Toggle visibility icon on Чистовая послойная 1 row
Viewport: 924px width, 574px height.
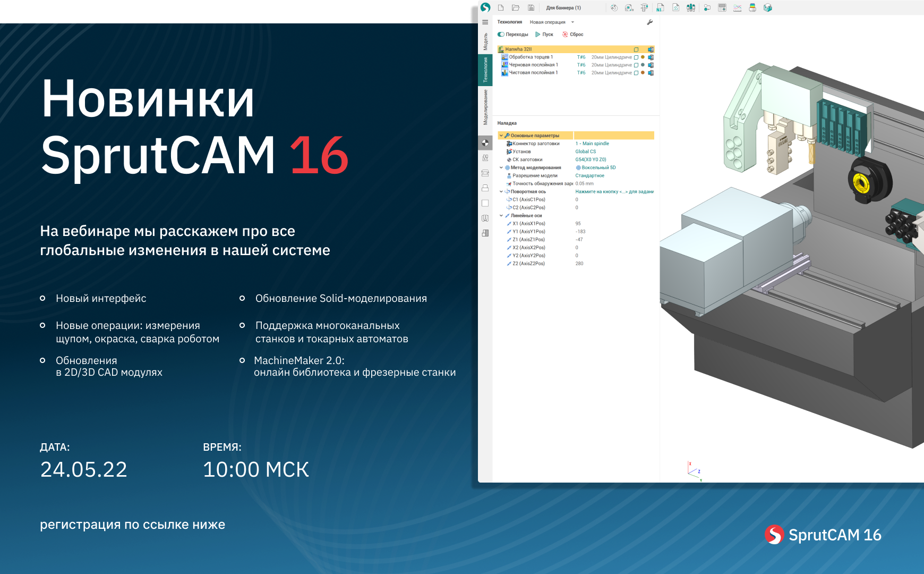click(651, 73)
